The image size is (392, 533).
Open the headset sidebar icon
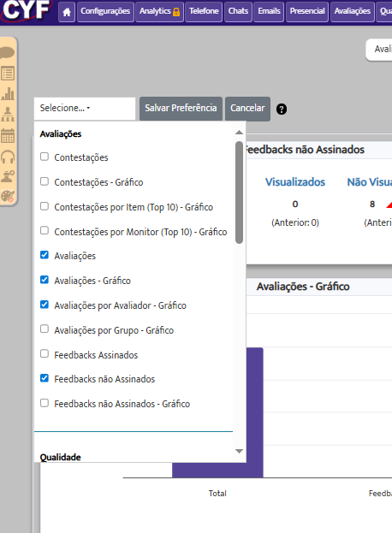point(8,157)
